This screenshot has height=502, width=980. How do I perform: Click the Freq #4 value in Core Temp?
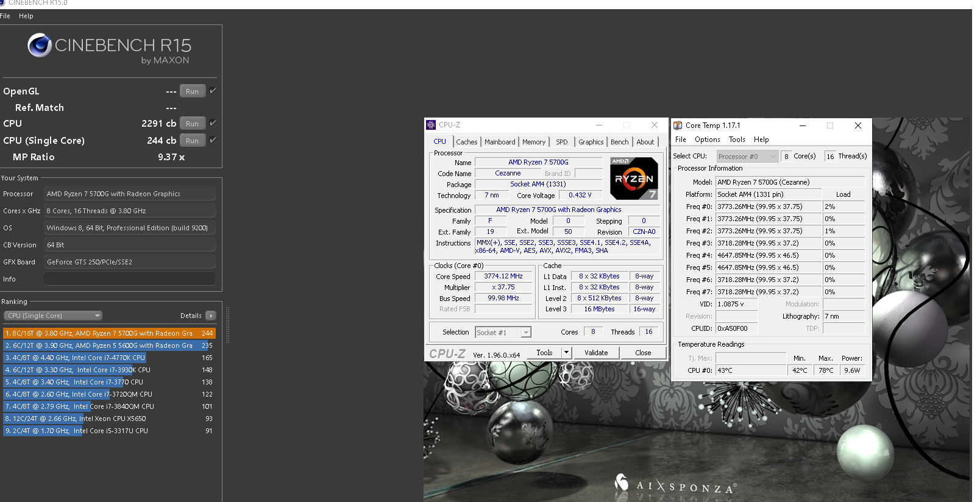(x=769, y=255)
